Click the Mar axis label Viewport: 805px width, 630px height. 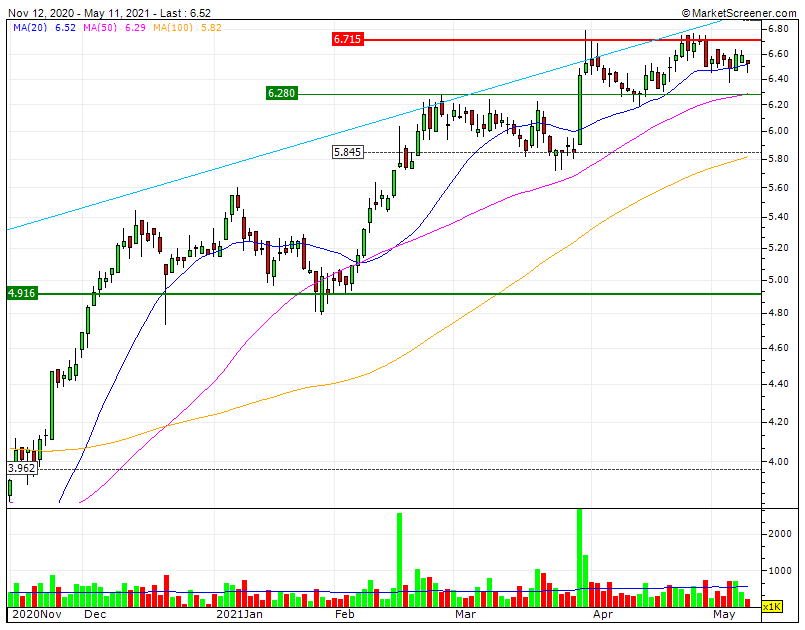coord(466,615)
